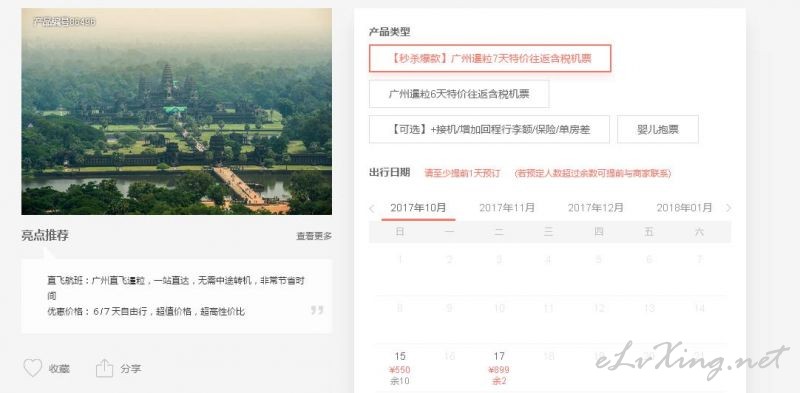The width and height of the screenshot is (800, 393).
Task: Open the 查看更多 link
Action: 314,236
